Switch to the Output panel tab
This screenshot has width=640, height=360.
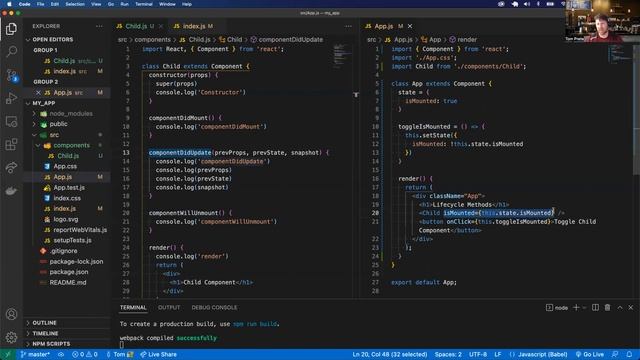(169, 307)
